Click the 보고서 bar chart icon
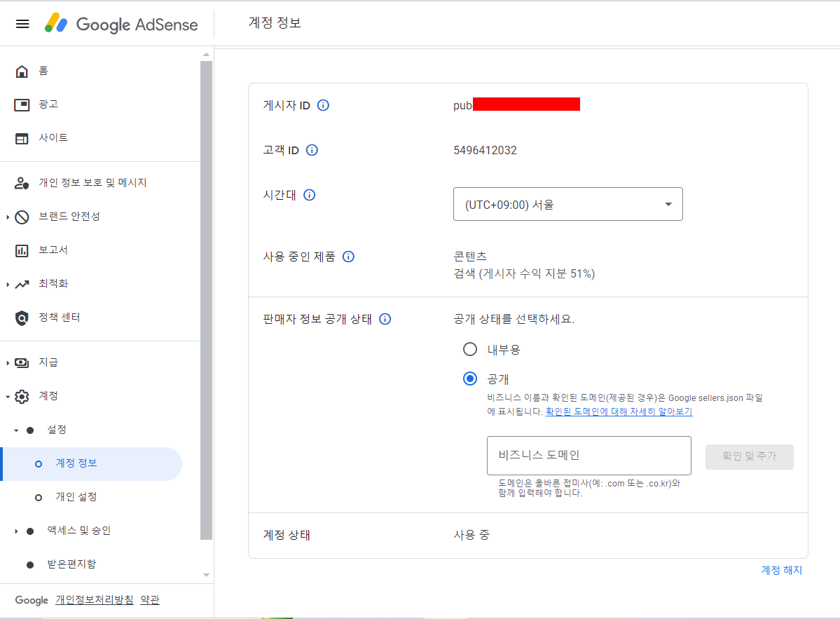This screenshot has height=619, width=840. [22, 250]
